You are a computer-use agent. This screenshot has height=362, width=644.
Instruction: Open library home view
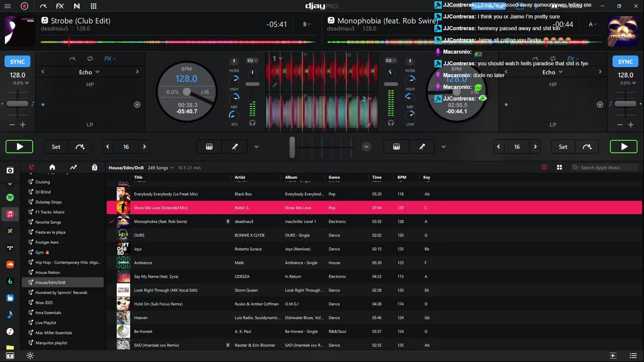pyautogui.click(x=52, y=167)
